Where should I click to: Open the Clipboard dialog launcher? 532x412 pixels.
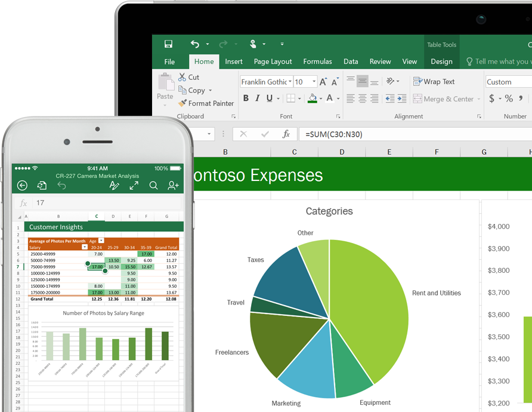click(x=233, y=116)
